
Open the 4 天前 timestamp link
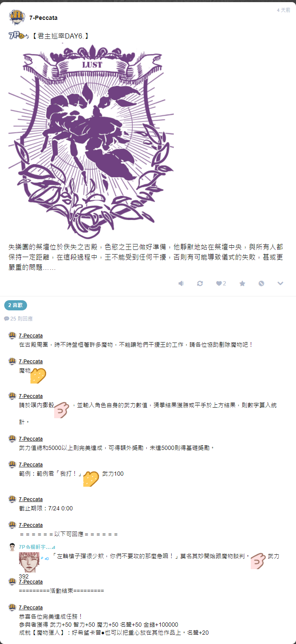tap(283, 10)
